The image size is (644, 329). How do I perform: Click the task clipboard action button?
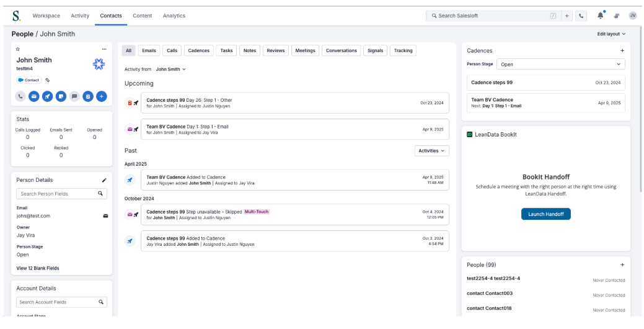coord(88,97)
